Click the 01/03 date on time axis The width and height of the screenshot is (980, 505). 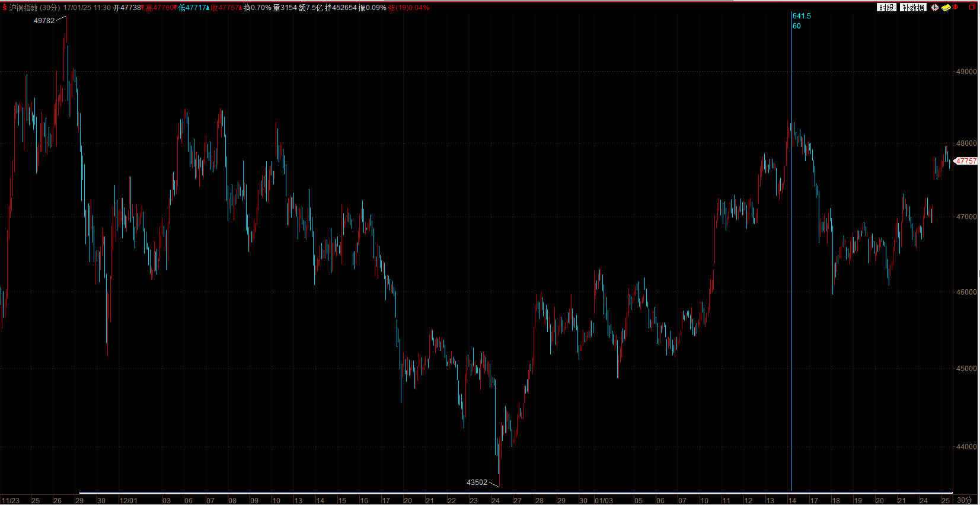[x=604, y=501]
